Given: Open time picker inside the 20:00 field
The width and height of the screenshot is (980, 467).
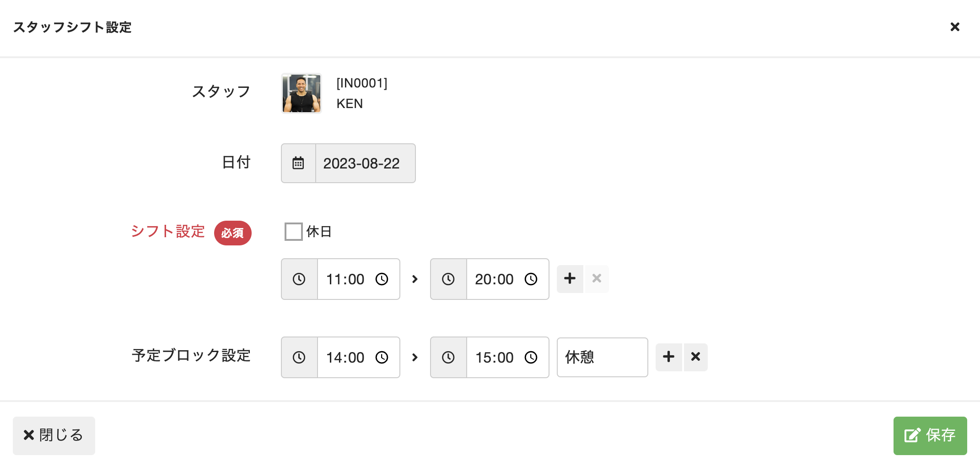Looking at the screenshot, I should pos(531,279).
